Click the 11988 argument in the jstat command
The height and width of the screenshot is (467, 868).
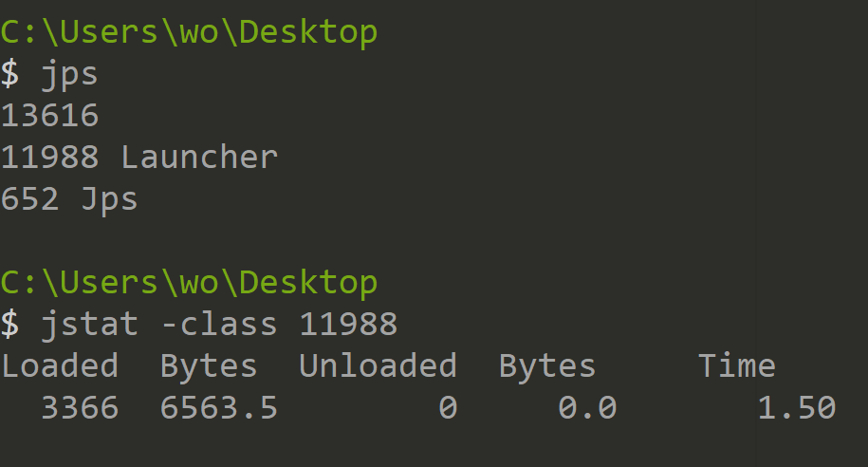pos(348,325)
